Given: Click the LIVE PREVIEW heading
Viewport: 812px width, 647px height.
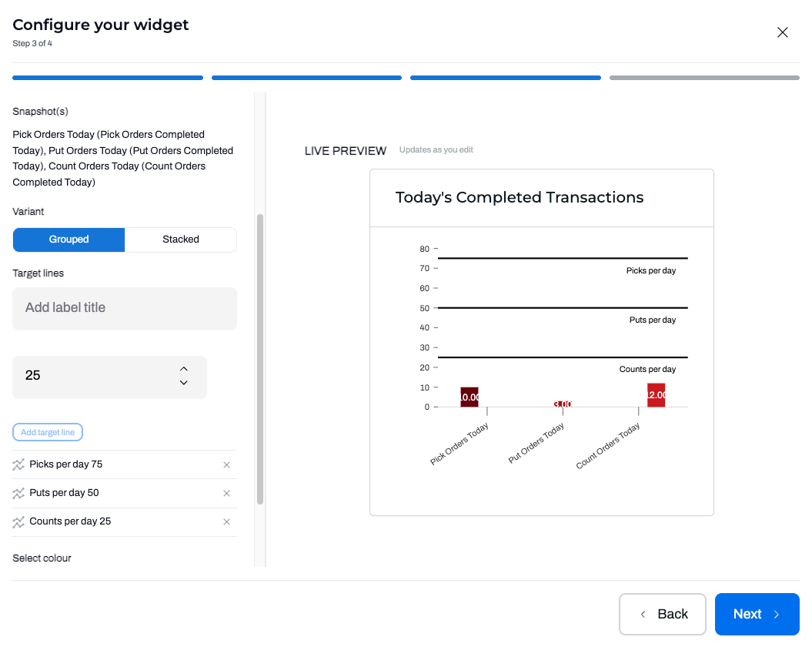Looking at the screenshot, I should point(346,151).
